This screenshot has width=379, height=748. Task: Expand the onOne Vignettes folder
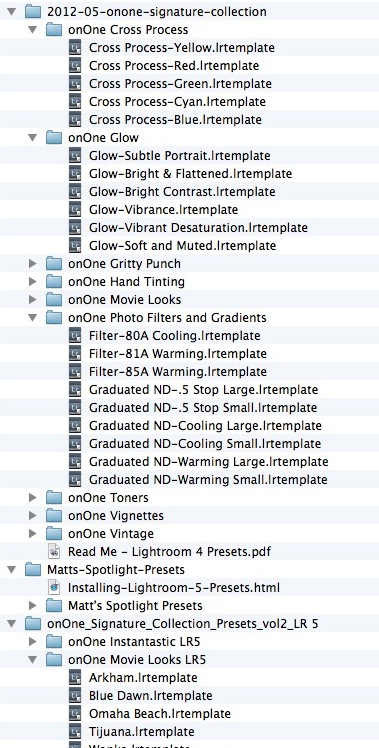tap(32, 515)
